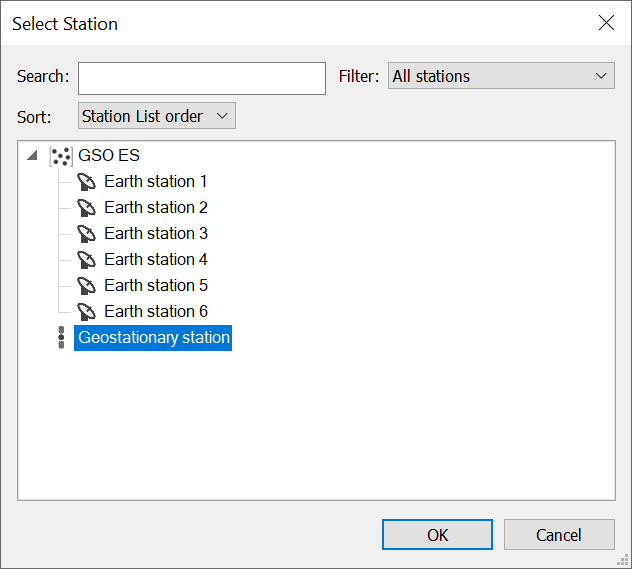Open the Sort dropdown for Station List order
Screen dimensions: 632x569
coord(157,116)
